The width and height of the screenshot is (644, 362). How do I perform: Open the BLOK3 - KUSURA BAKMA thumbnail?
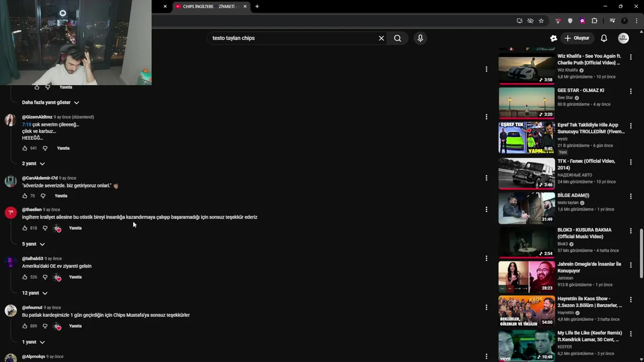[x=526, y=242]
